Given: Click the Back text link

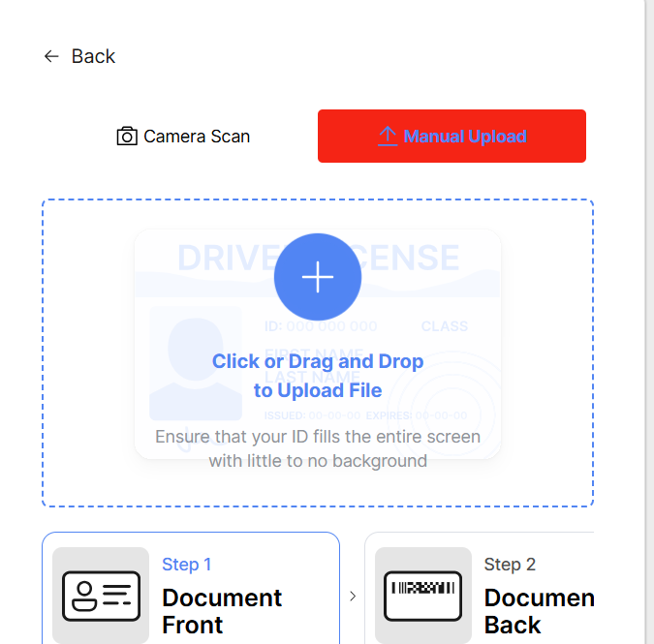Looking at the screenshot, I should pos(93,57).
